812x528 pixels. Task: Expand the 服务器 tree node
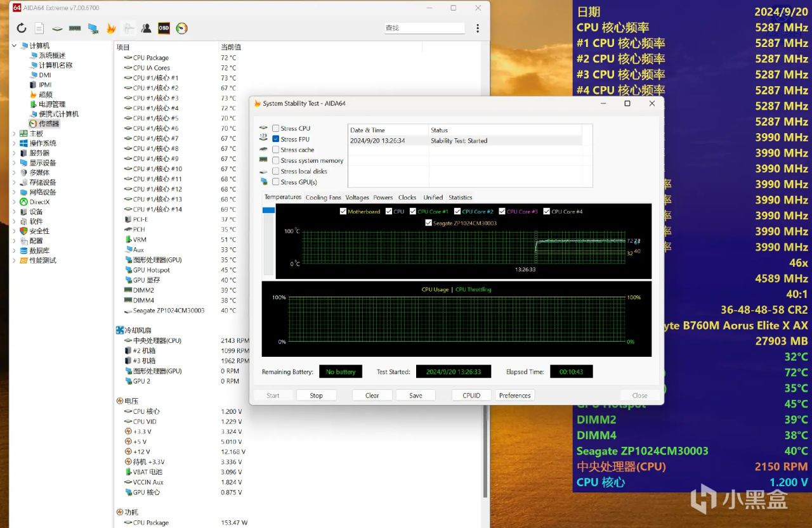pyautogui.click(x=15, y=153)
